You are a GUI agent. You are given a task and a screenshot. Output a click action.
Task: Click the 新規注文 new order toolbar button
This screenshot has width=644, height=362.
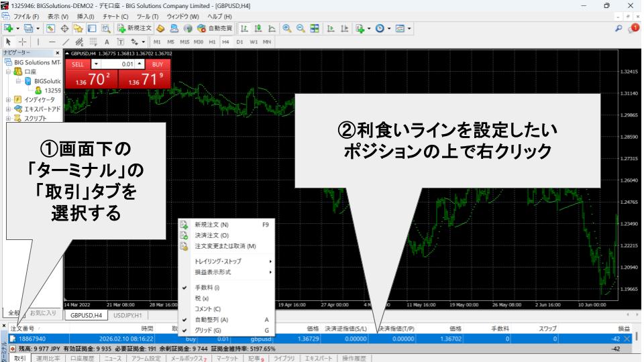tap(134, 29)
